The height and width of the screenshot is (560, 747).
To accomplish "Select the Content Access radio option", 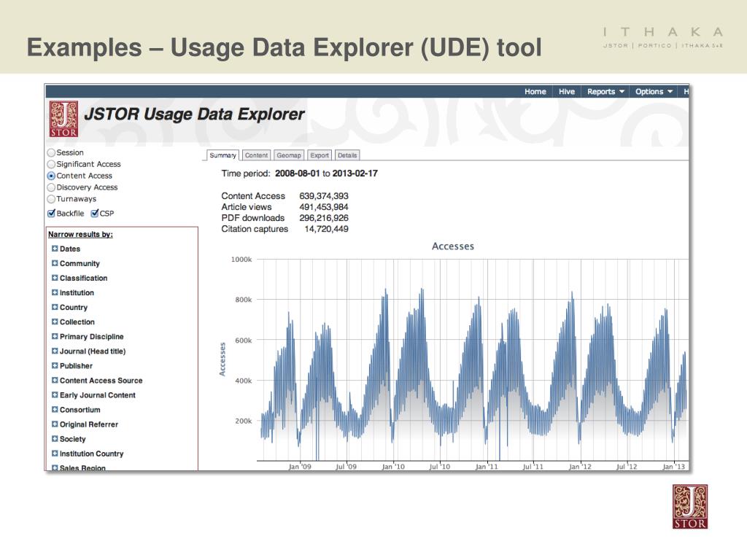I will (x=51, y=176).
